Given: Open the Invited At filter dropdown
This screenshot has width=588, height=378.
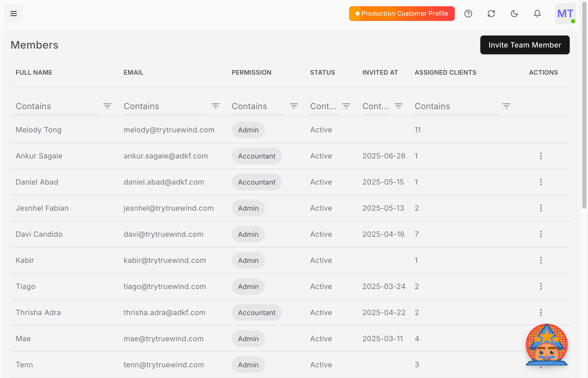Looking at the screenshot, I should pos(398,106).
